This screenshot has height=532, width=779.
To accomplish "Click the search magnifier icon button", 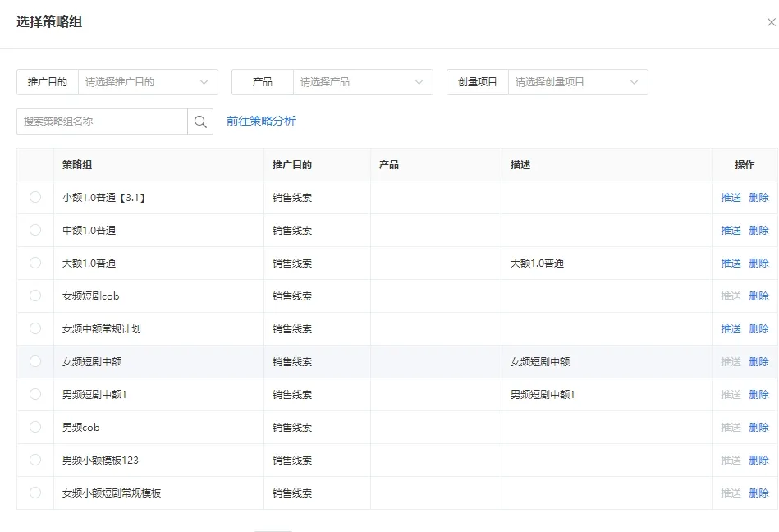I will (x=200, y=122).
